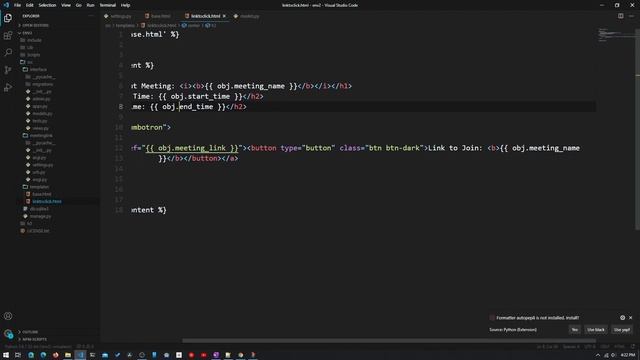Open editor More Actions ellipsis
The image size is (640, 360).
631,16
